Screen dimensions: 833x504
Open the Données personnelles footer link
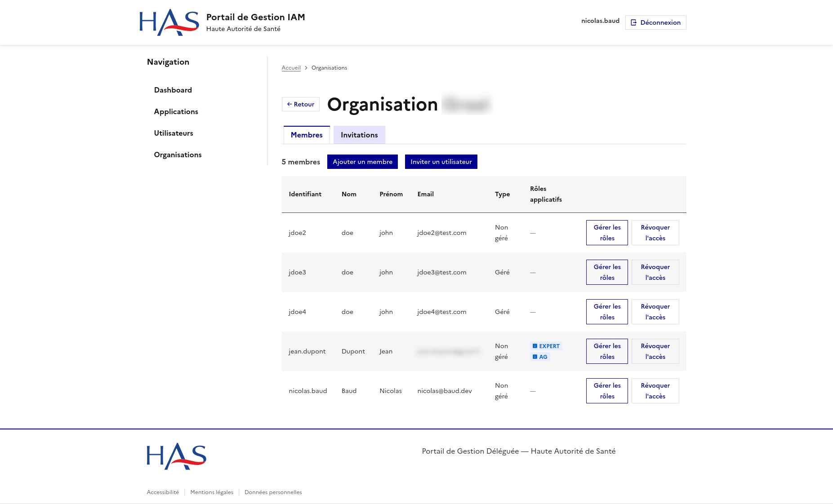point(273,492)
